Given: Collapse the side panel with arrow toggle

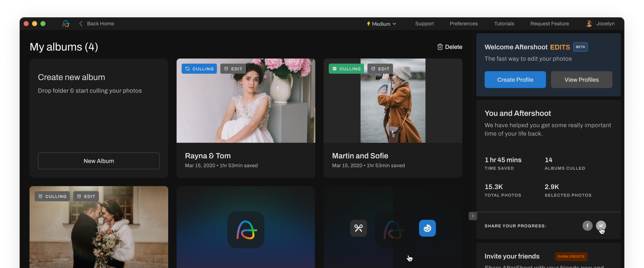Looking at the screenshot, I should tap(473, 216).
